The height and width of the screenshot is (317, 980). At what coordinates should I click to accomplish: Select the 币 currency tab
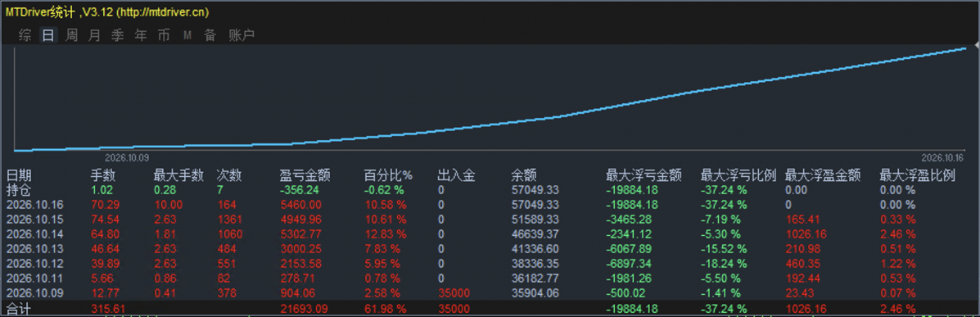click(x=164, y=36)
